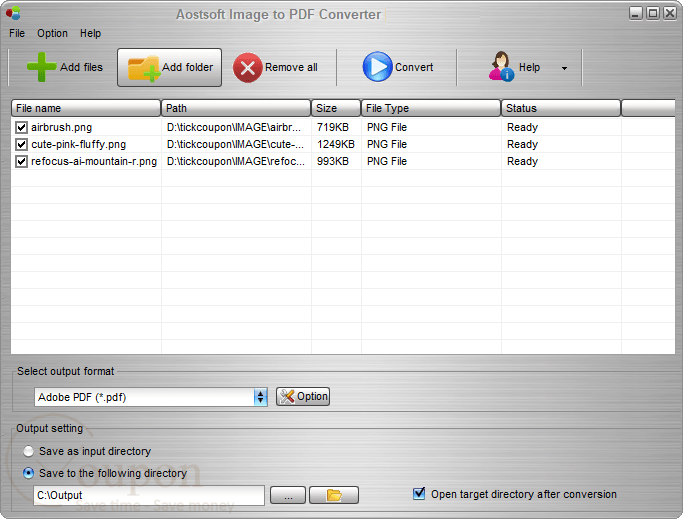
Task: Select the airbrush.png file name
Action: (61, 127)
